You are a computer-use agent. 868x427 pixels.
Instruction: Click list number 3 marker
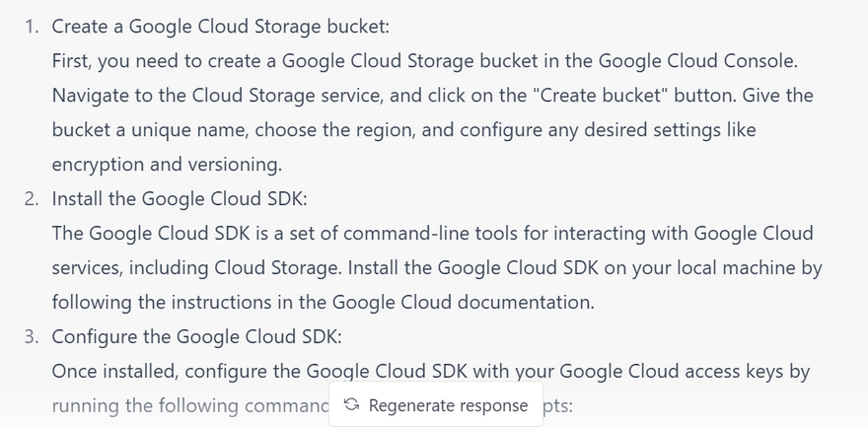tap(33, 336)
